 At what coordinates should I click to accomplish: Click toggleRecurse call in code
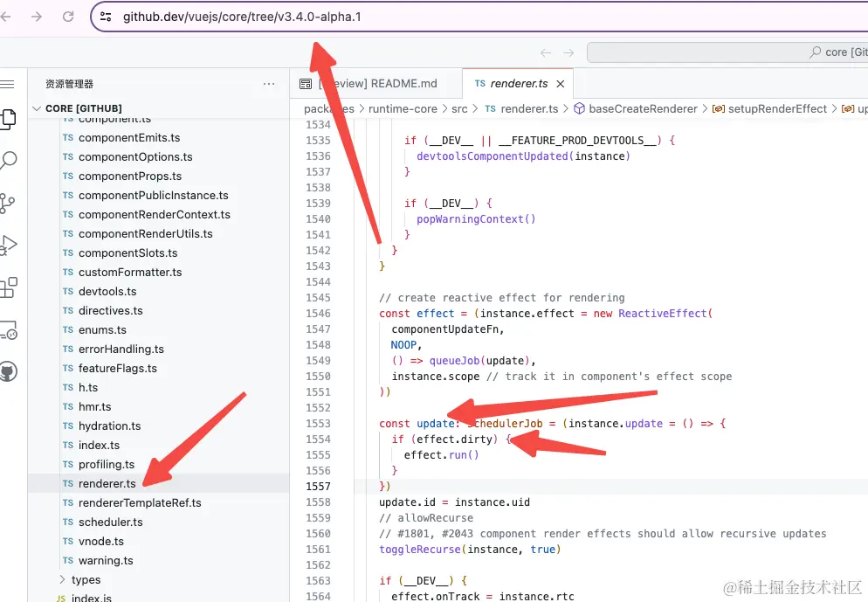click(420, 550)
